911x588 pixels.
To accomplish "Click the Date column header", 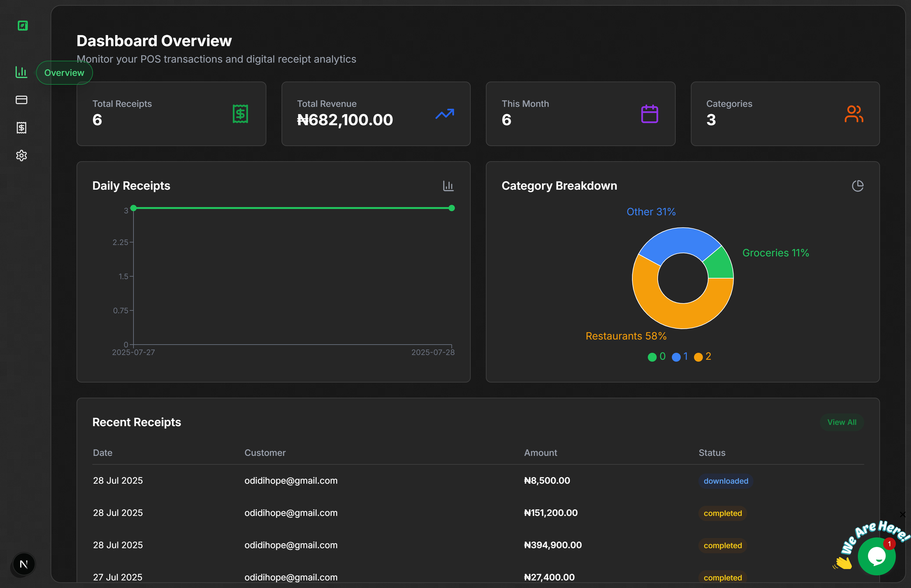I will [103, 453].
